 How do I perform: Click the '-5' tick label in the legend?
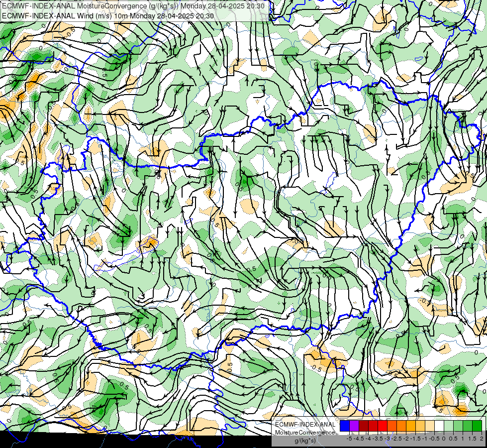point(349,439)
